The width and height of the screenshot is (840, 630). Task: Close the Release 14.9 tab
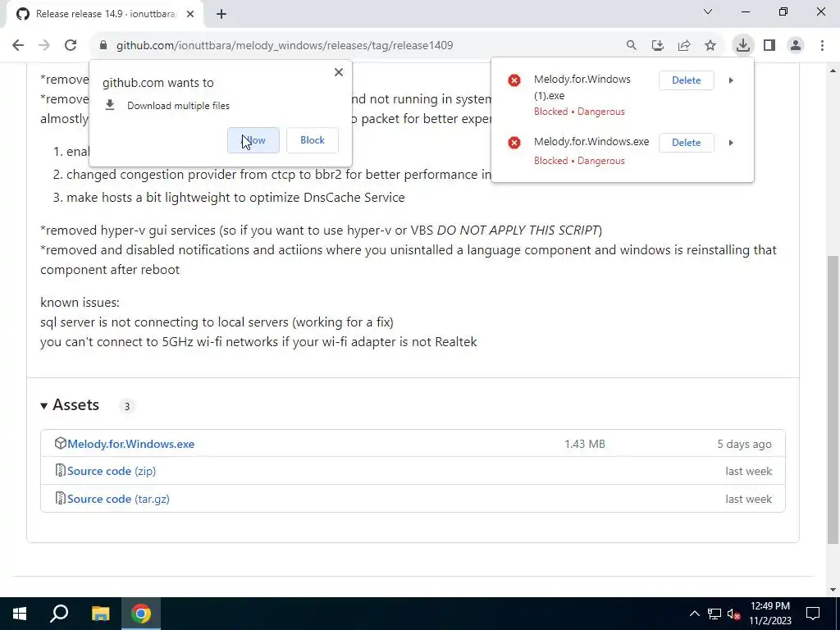tap(190, 14)
